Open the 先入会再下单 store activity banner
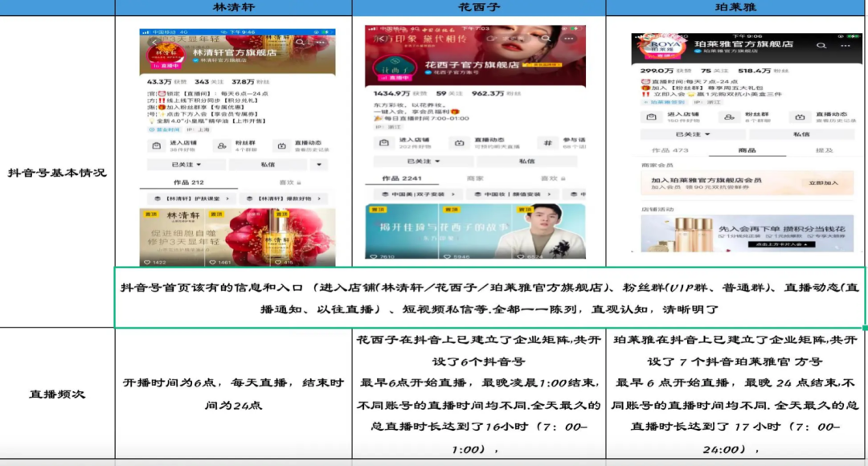This screenshot has height=466, width=868. (747, 233)
